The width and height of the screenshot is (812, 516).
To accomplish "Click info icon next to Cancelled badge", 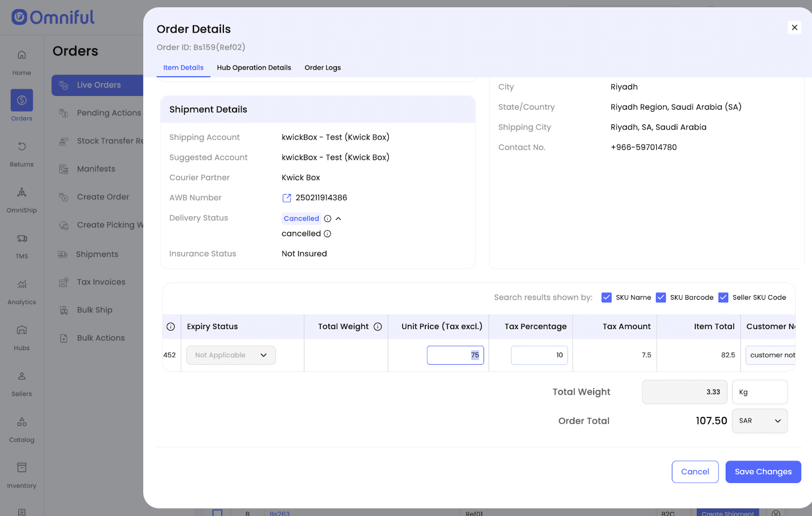I will pyautogui.click(x=328, y=219).
